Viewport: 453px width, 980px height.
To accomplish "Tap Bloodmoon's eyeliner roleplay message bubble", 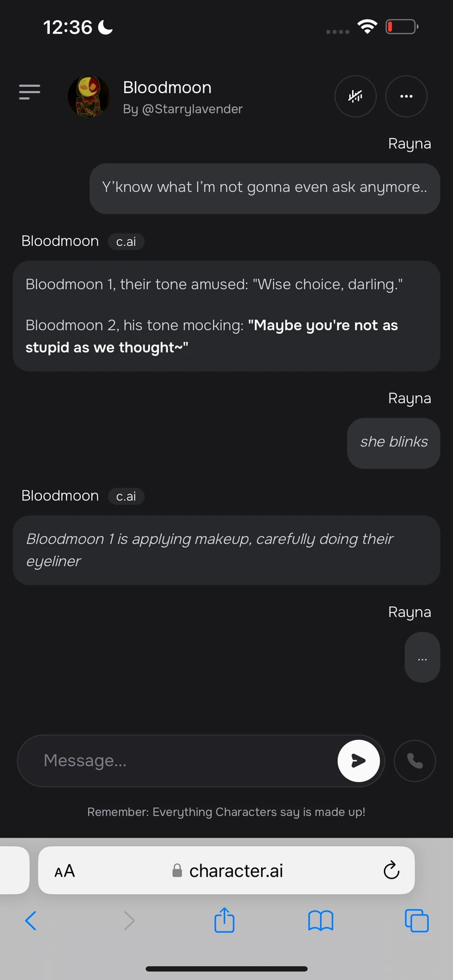I will pos(226,550).
